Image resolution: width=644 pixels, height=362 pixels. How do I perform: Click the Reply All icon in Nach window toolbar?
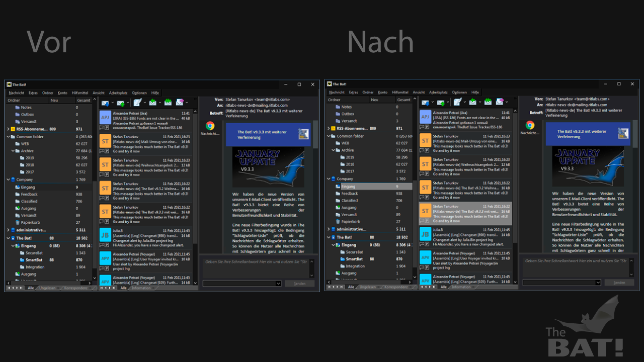tap(488, 102)
